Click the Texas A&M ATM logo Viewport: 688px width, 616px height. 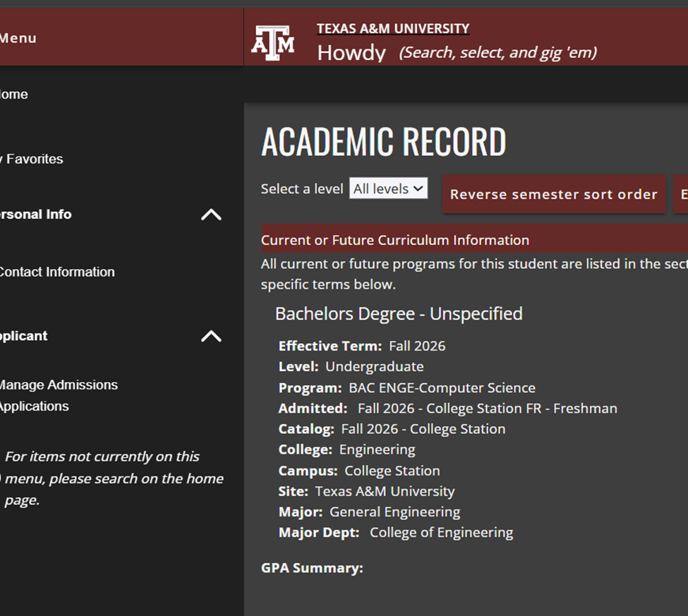click(272, 42)
